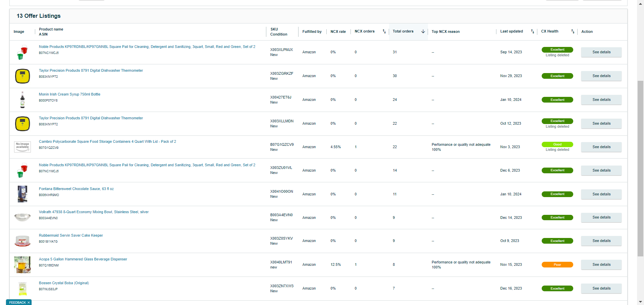This screenshot has width=644, height=305.
Task: Click the vertical scrollbar thumb
Action: click(641, 169)
